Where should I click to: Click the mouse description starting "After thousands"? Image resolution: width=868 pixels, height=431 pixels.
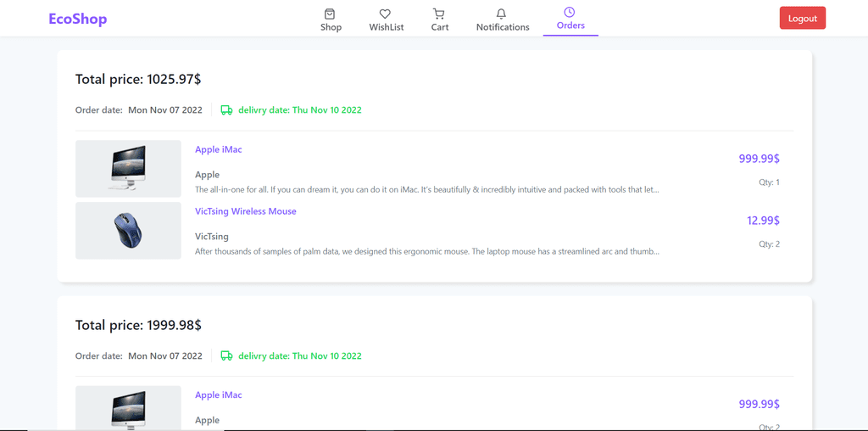pos(427,251)
